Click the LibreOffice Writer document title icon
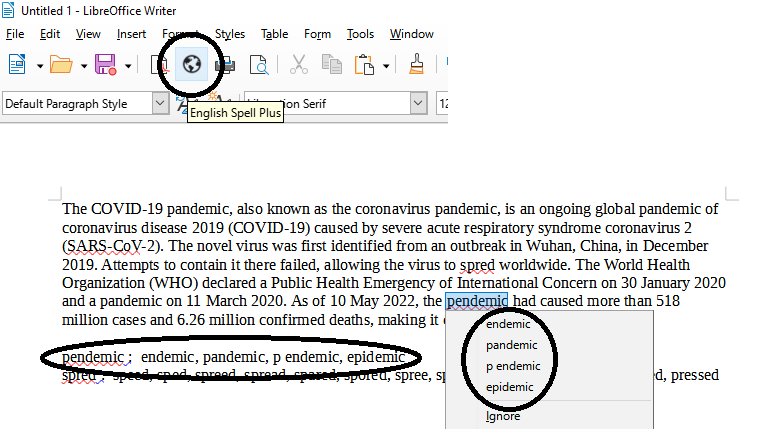This screenshot has width=768, height=432. [x=8, y=10]
